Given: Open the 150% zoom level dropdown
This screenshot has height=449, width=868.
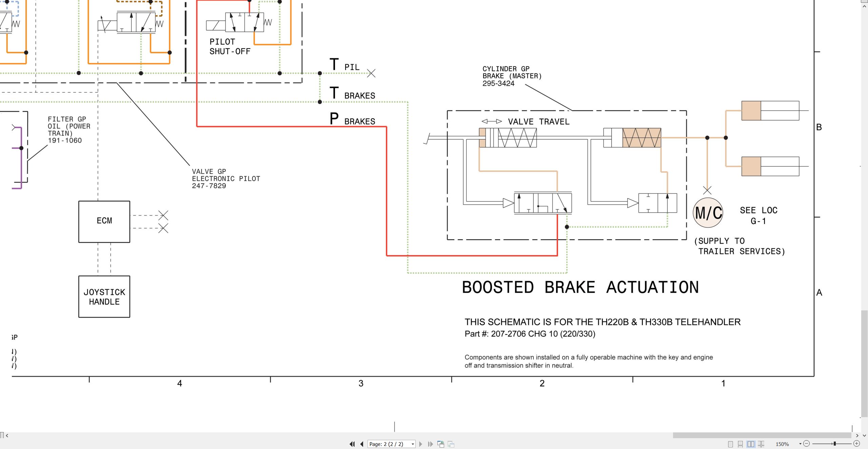Looking at the screenshot, I should pyautogui.click(x=800, y=444).
